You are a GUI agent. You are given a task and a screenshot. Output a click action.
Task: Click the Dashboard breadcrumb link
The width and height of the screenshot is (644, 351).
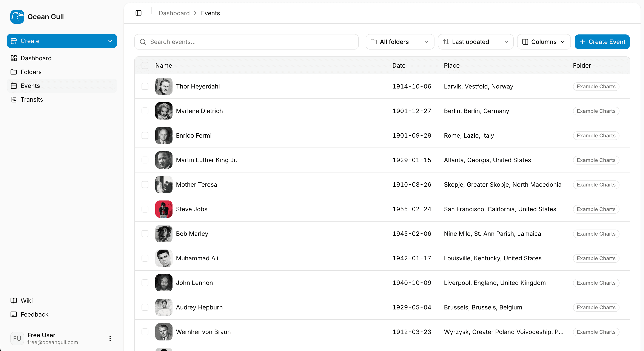tap(174, 13)
